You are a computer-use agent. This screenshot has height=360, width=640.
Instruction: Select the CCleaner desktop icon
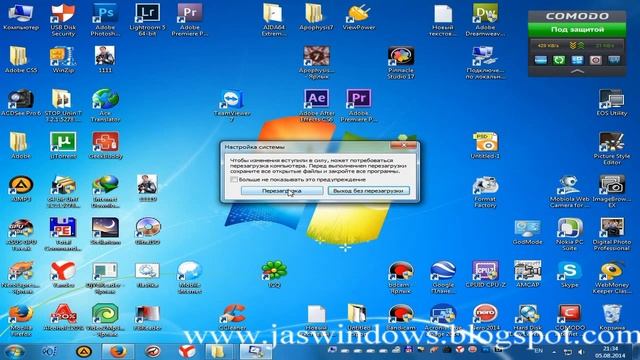[232, 318]
